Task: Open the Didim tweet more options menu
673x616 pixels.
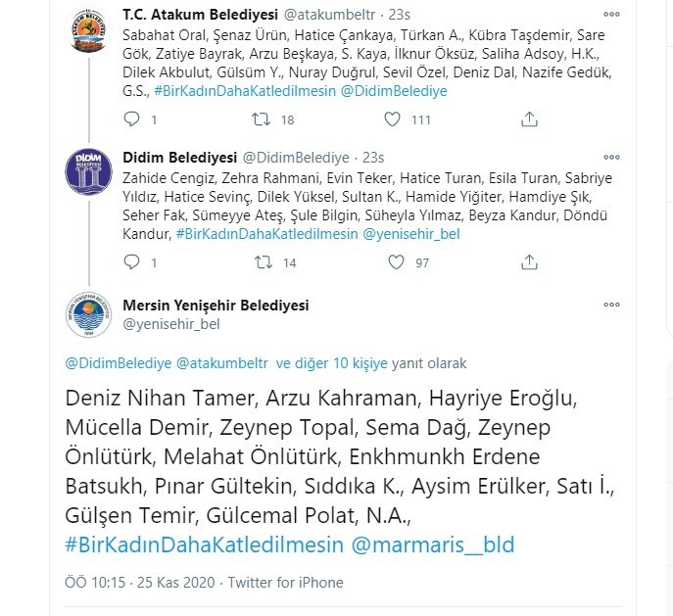Action: pos(612,158)
